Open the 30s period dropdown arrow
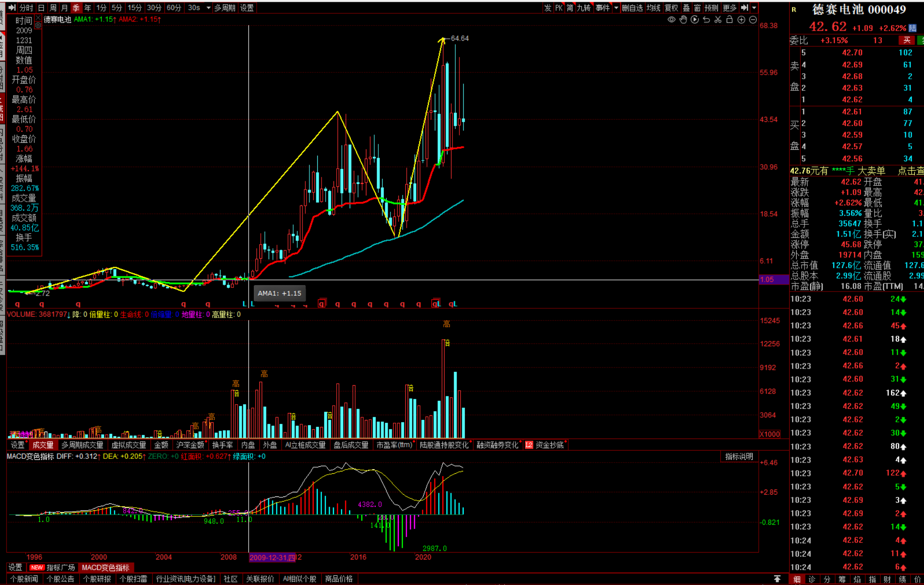This screenshot has height=585, width=924. (208, 8)
